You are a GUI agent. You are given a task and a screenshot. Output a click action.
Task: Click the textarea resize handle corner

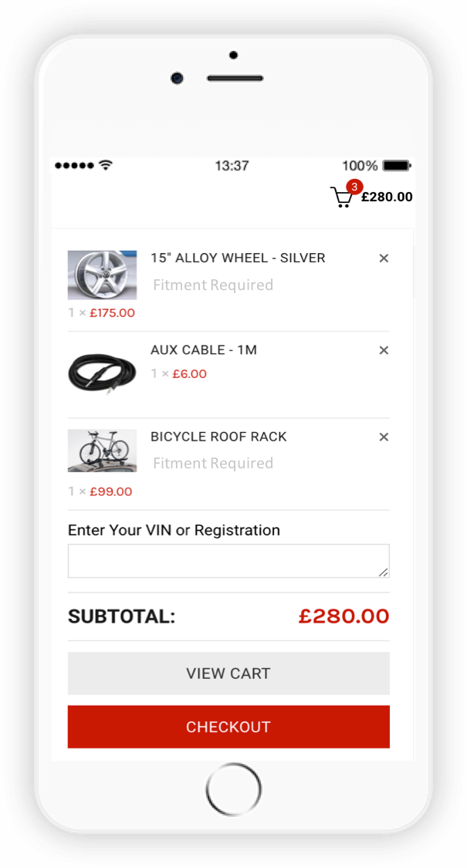[384, 572]
